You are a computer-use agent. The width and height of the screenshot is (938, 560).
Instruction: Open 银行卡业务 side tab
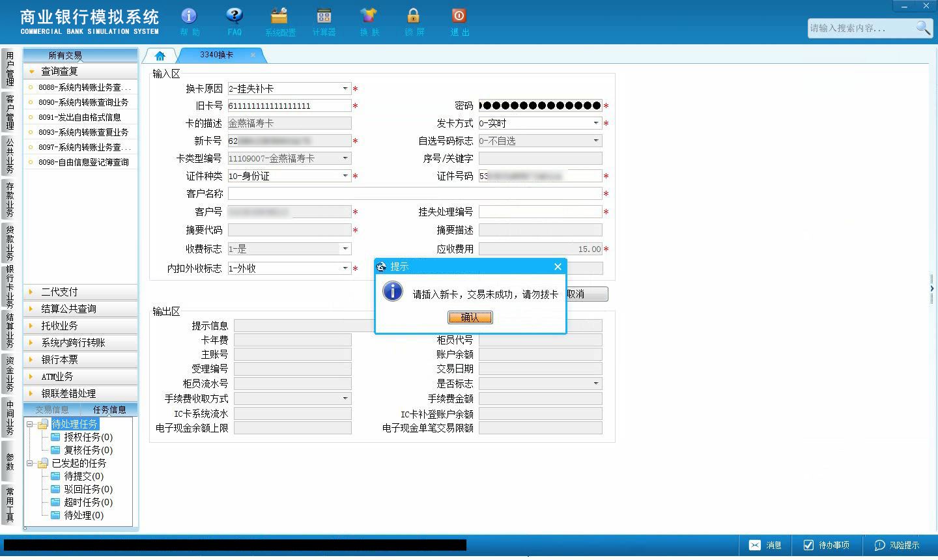9,287
